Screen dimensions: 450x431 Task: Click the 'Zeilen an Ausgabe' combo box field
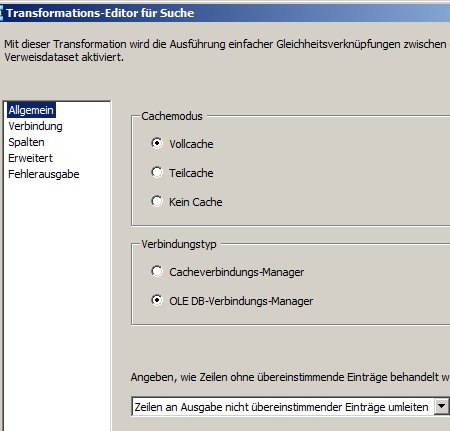click(283, 406)
